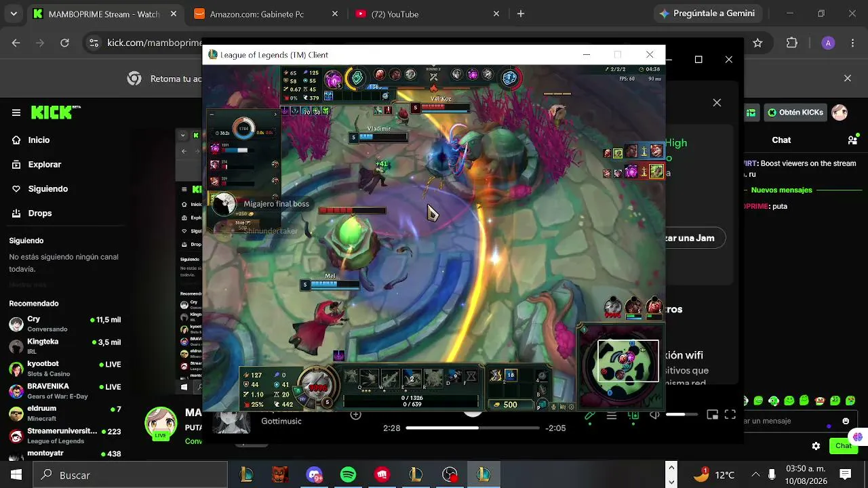The height and width of the screenshot is (488, 868).
Task: Close the MAMBOPRIME Stream tab
Action: [x=174, y=14]
